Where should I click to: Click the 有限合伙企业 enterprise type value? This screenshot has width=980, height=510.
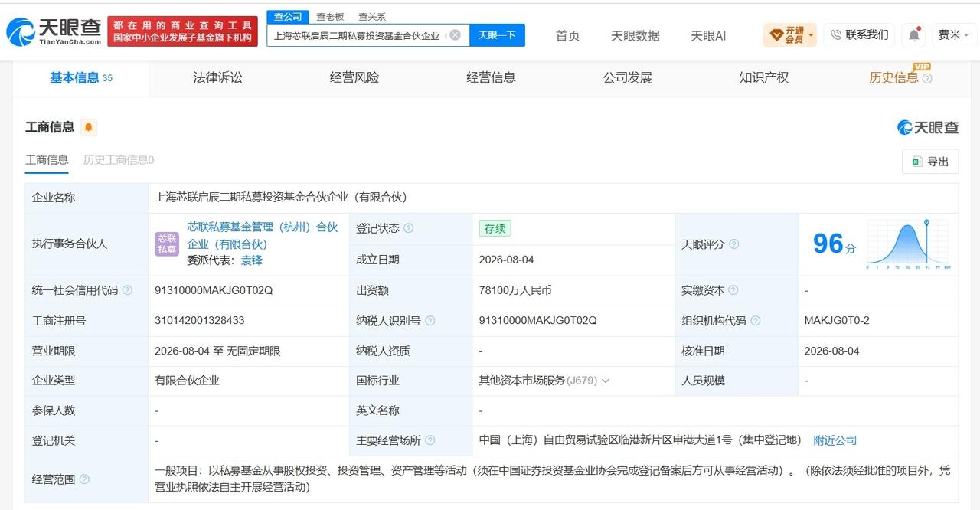(x=187, y=381)
